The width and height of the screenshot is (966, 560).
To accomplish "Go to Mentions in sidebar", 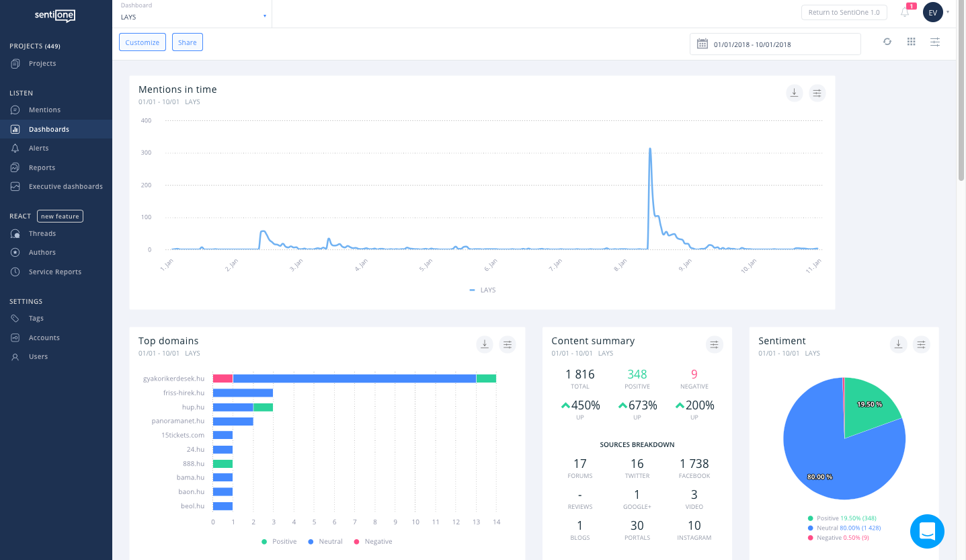I will pyautogui.click(x=44, y=110).
